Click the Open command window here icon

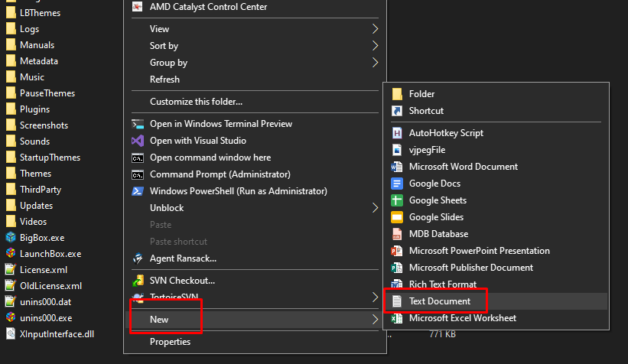pyautogui.click(x=138, y=158)
